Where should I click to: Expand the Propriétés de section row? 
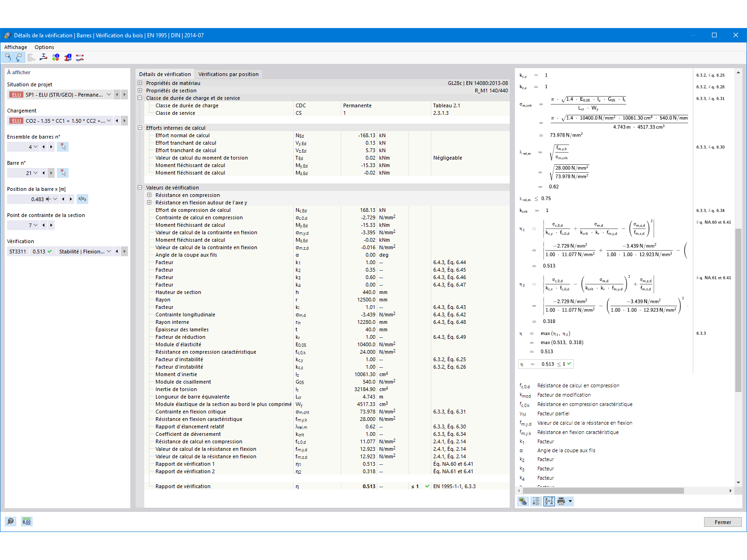[x=140, y=91]
